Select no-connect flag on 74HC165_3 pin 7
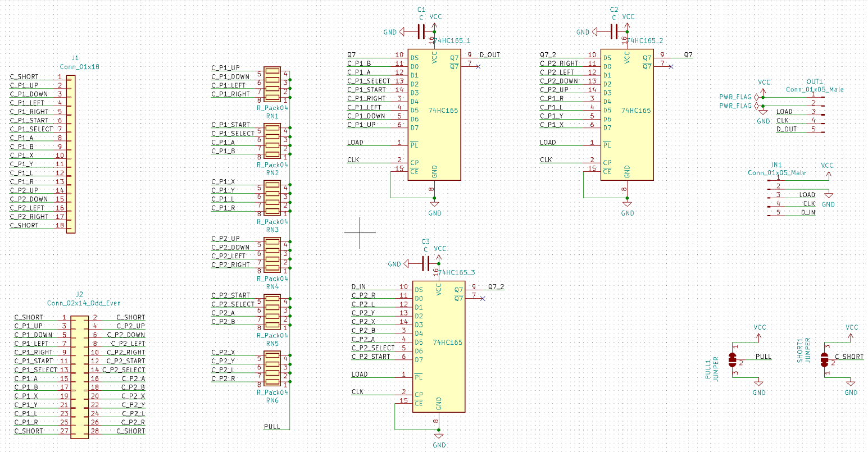The height and width of the screenshot is (452, 868). tap(483, 299)
